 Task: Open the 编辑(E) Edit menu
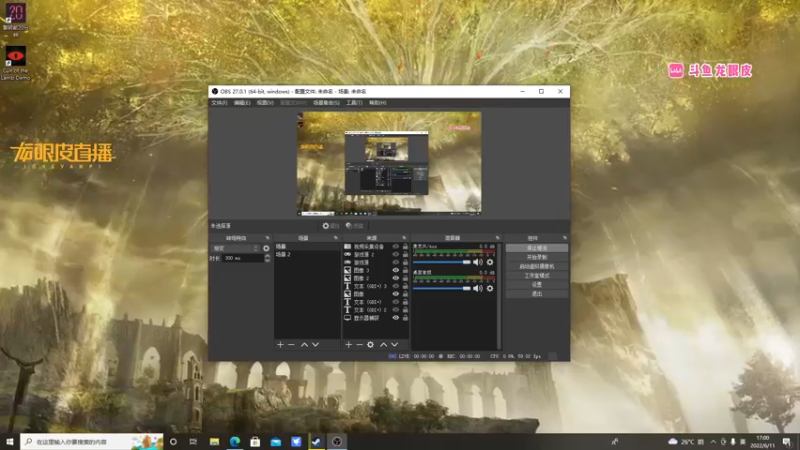[242, 103]
